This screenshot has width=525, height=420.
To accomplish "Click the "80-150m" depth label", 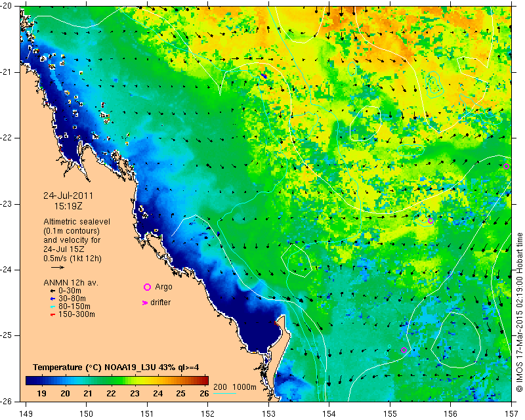I will [x=74, y=306].
